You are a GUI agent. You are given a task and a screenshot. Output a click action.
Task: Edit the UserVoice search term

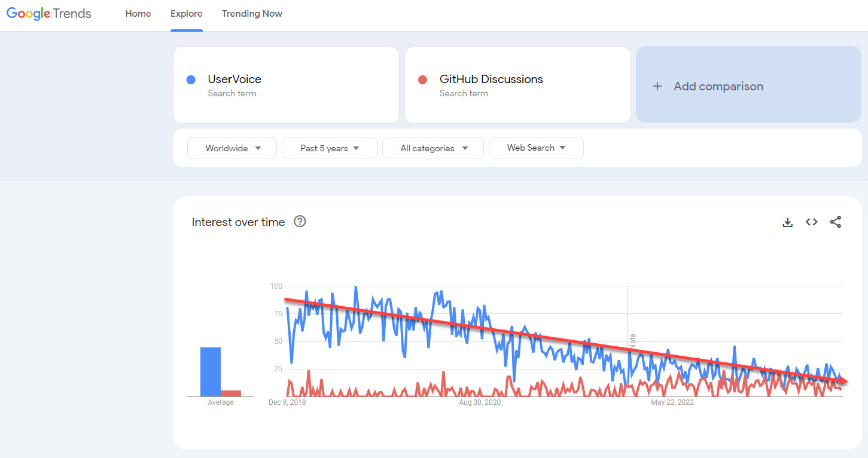(234, 80)
